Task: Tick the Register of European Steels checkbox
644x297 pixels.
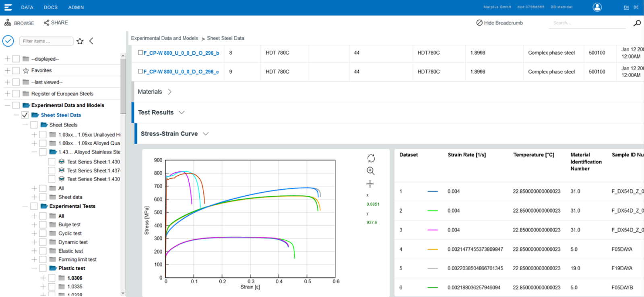Action: (x=16, y=94)
